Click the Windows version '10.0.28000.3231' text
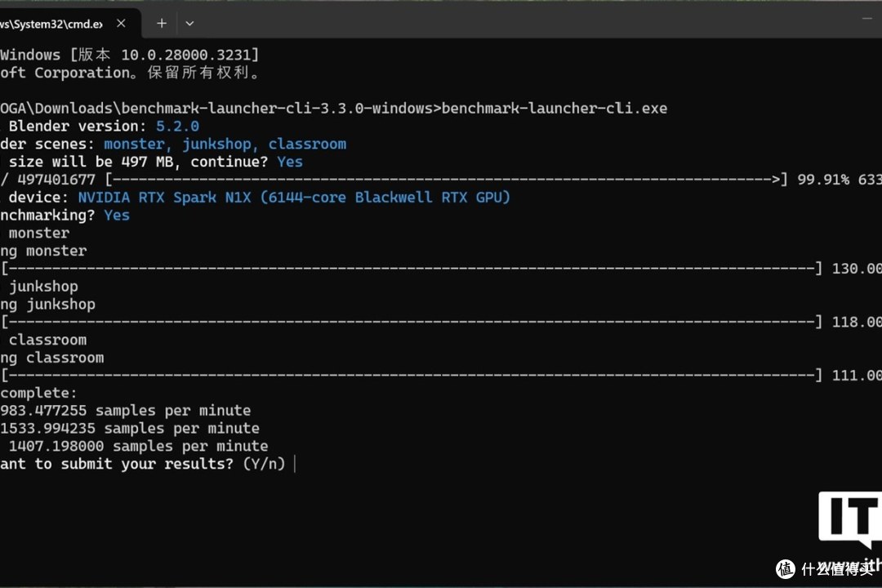This screenshot has height=588, width=882. [x=185, y=56]
